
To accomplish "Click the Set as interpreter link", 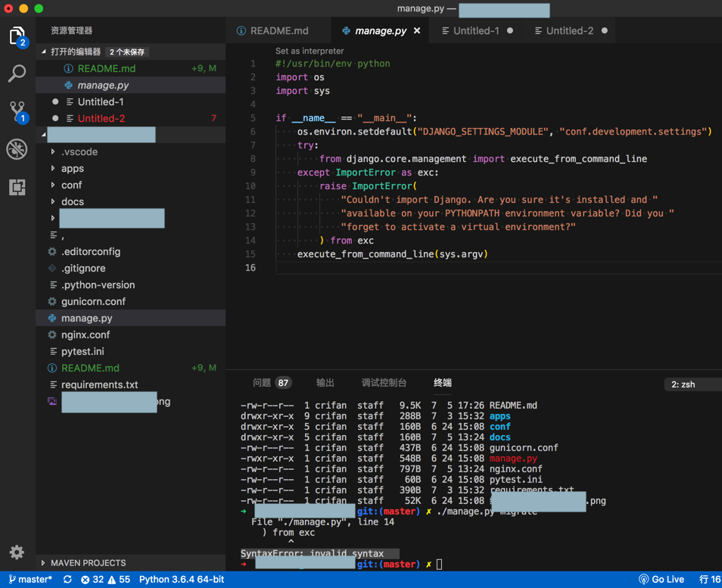I will [x=310, y=51].
